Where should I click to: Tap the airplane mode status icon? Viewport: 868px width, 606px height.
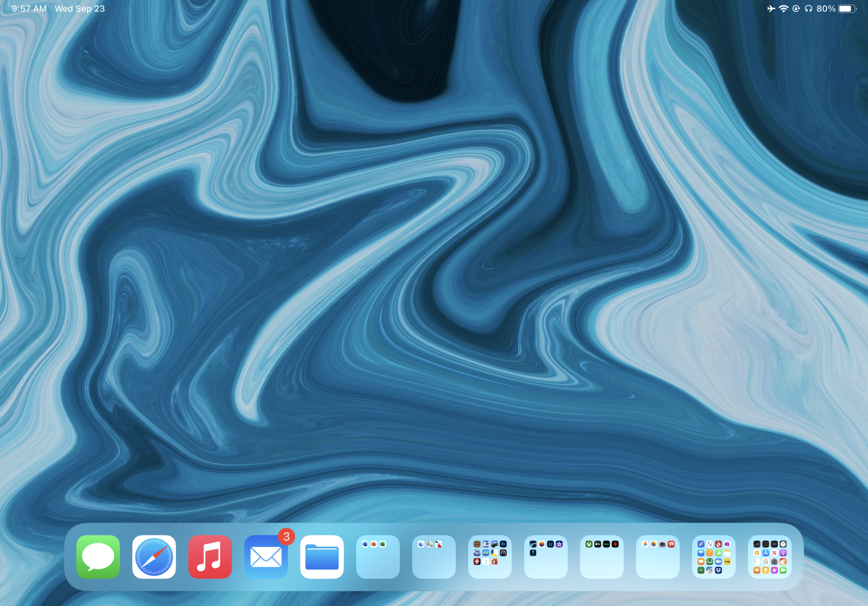pyautogui.click(x=771, y=9)
